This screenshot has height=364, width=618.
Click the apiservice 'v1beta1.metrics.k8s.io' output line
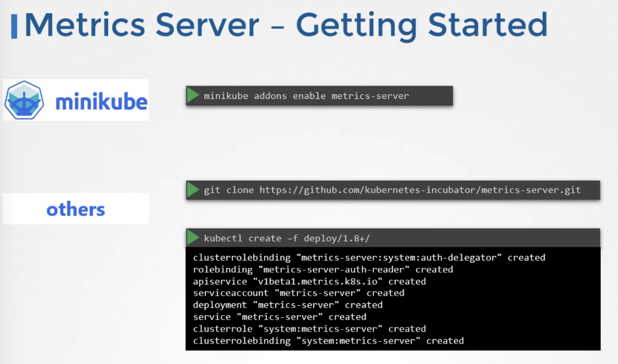coord(310,282)
